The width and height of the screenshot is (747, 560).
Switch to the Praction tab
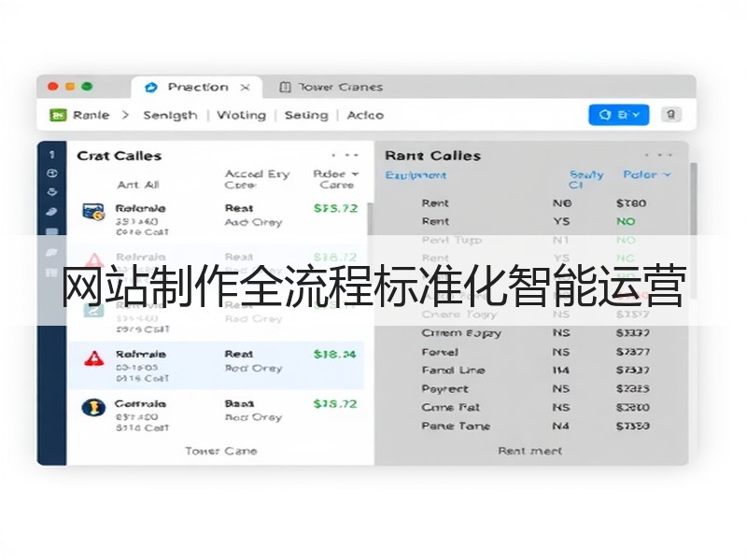coord(196,87)
